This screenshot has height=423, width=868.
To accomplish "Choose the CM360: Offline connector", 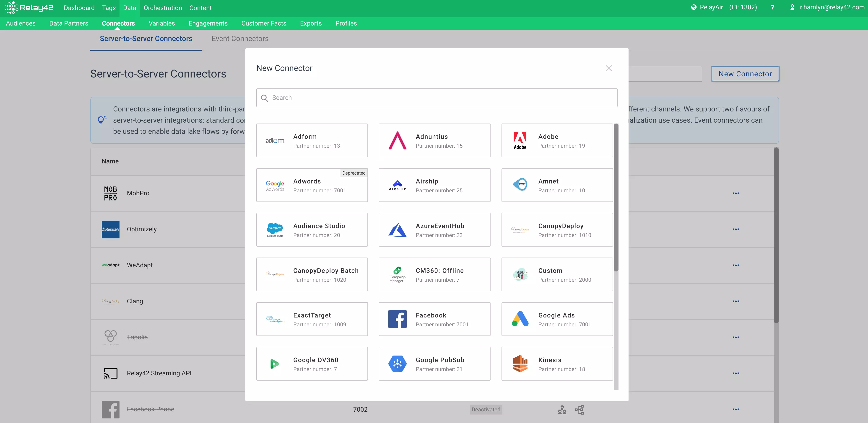I will [434, 274].
